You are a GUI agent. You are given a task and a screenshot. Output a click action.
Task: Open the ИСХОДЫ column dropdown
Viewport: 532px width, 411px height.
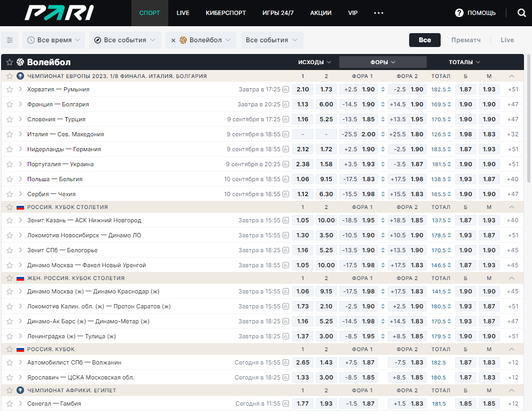315,62
